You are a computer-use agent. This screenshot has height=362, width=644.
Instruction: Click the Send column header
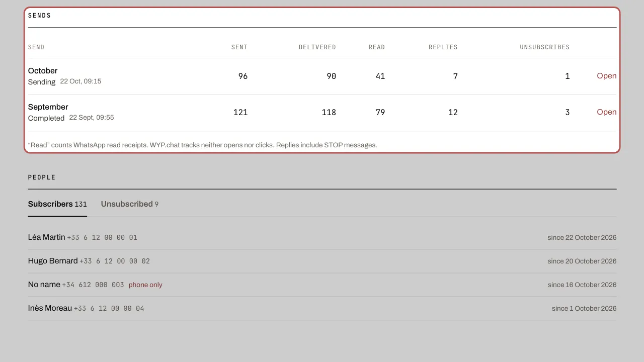tap(36, 47)
